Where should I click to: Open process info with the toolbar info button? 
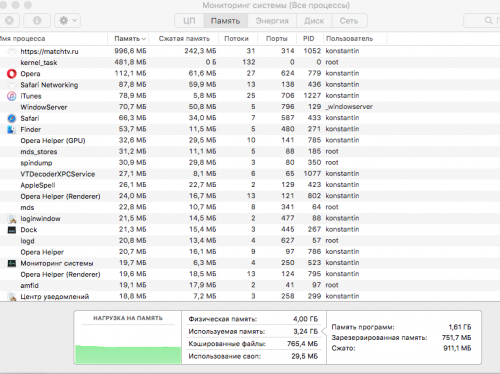37,21
